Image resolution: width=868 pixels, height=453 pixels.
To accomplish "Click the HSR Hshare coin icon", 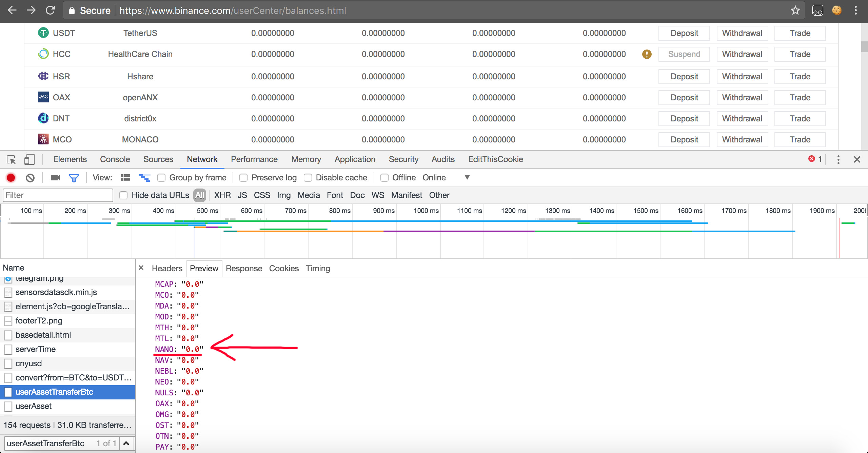I will [x=43, y=76].
